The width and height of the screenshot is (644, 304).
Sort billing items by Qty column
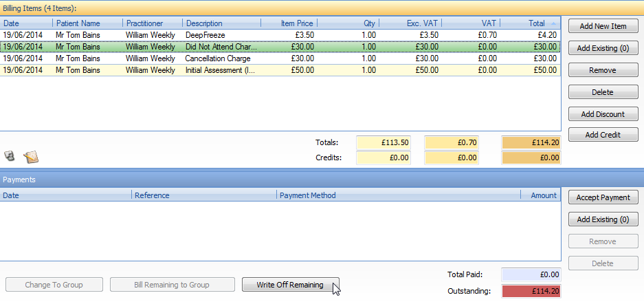point(348,23)
